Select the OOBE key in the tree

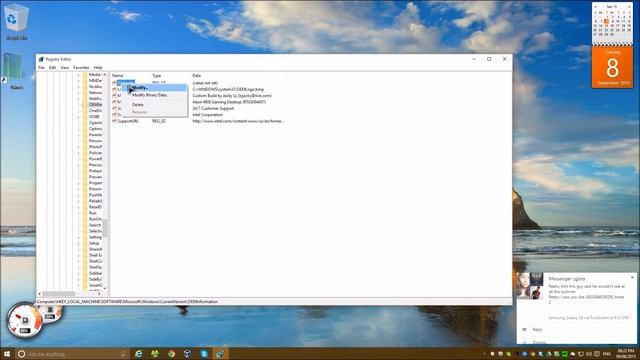pos(94,117)
